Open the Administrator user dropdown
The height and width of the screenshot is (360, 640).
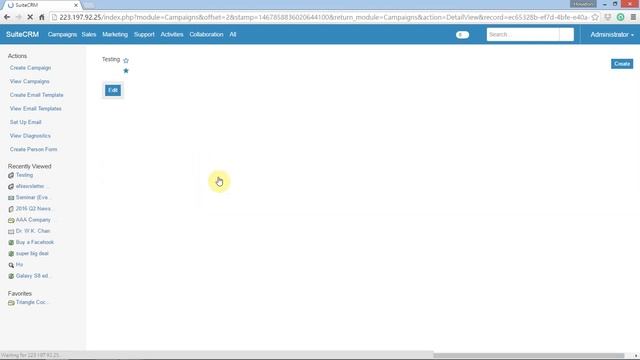point(612,35)
